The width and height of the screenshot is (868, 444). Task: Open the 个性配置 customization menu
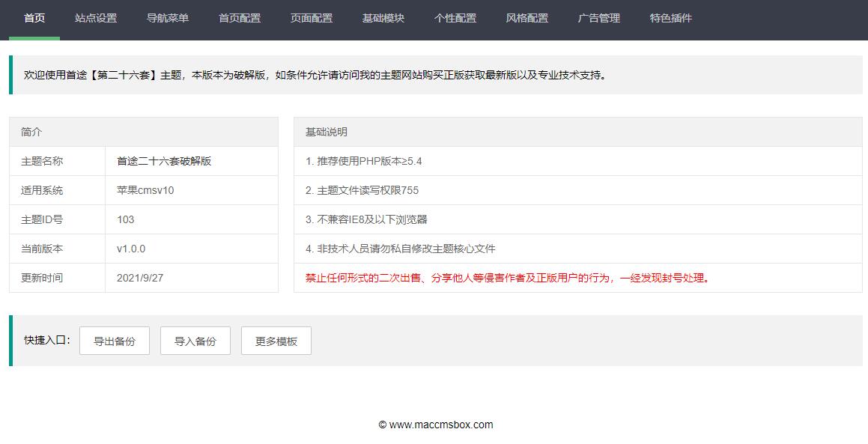[455, 19]
